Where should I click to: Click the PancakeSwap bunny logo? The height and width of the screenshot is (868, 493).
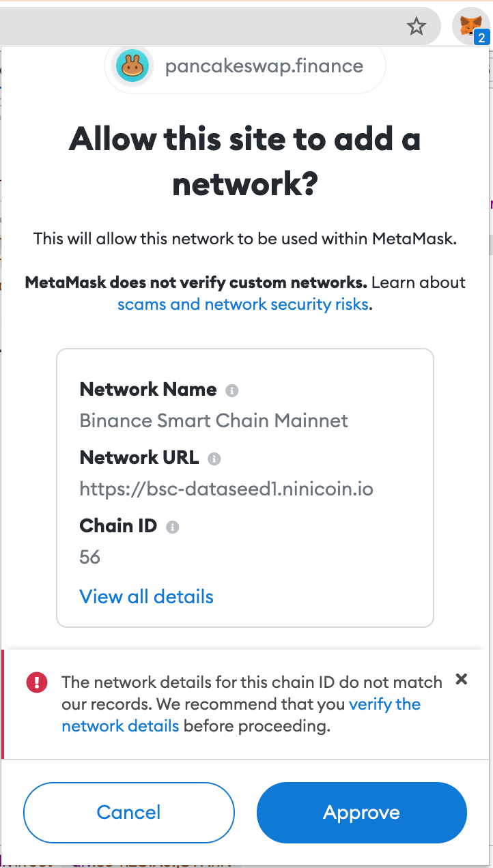pos(132,66)
